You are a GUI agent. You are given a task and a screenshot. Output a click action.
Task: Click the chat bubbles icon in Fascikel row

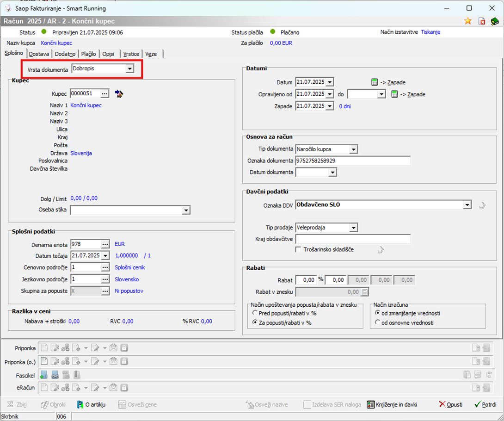[x=478, y=375]
